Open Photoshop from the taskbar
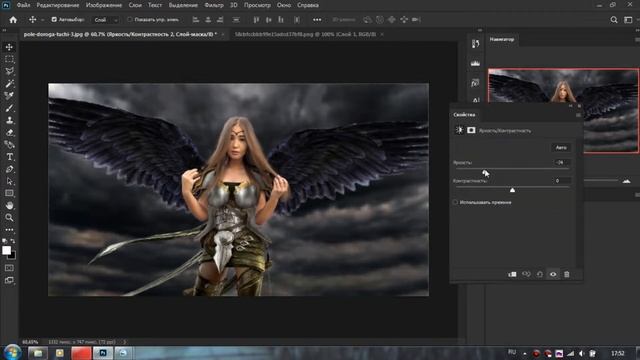 (x=103, y=353)
